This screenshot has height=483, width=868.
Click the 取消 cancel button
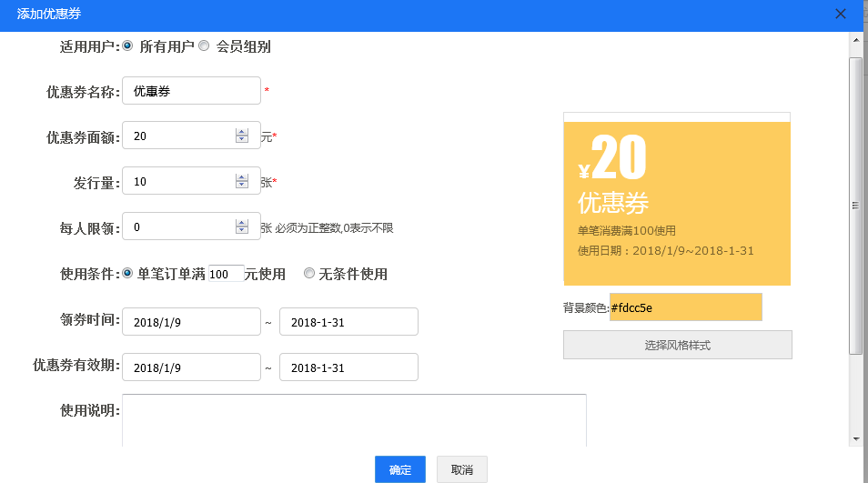(461, 469)
